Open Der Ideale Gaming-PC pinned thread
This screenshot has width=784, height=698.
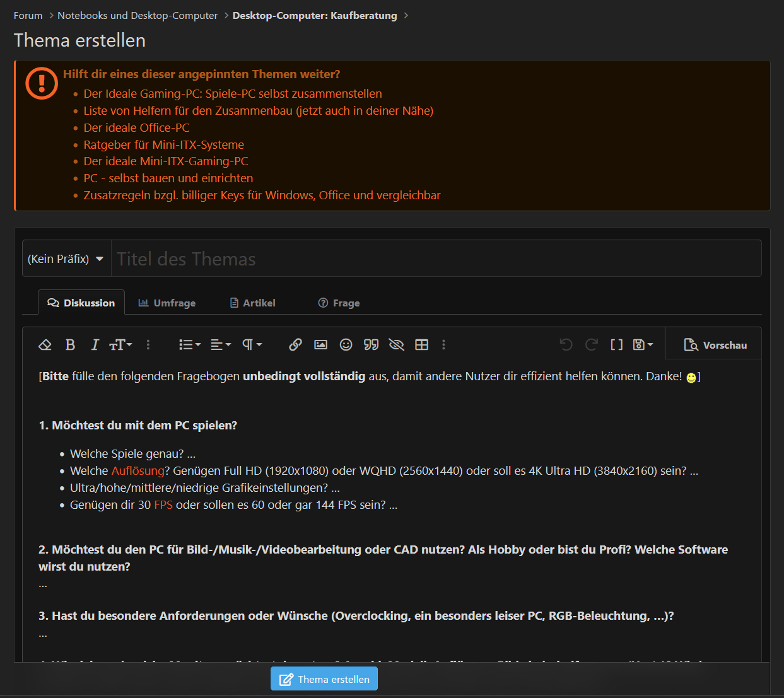point(233,94)
